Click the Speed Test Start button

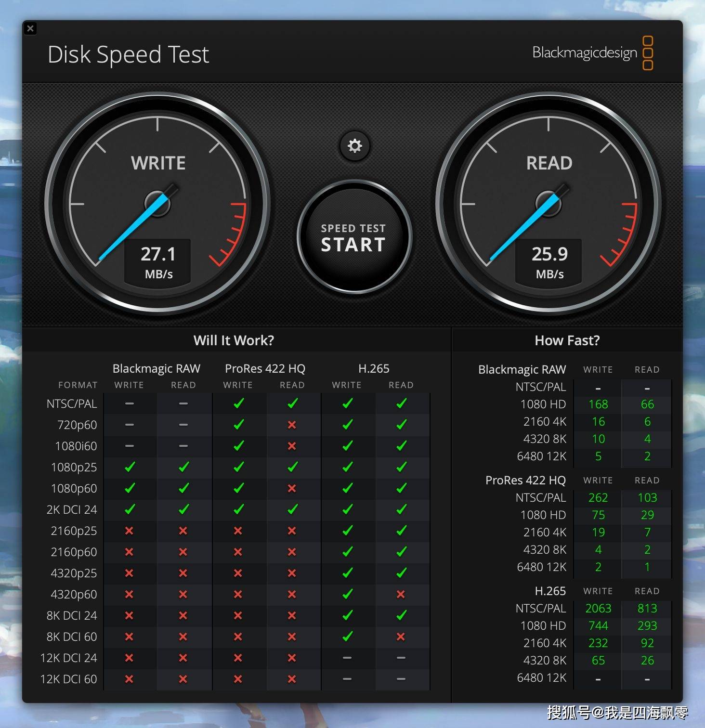(x=354, y=237)
